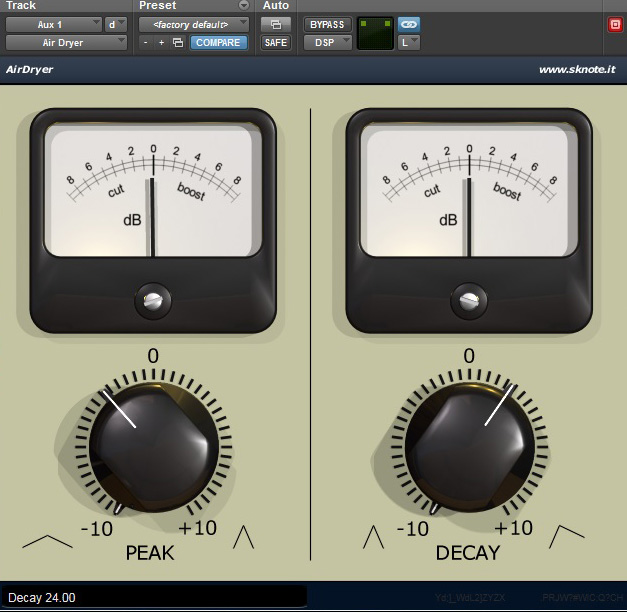Click the 0 mark above PEAK knob

[153, 356]
